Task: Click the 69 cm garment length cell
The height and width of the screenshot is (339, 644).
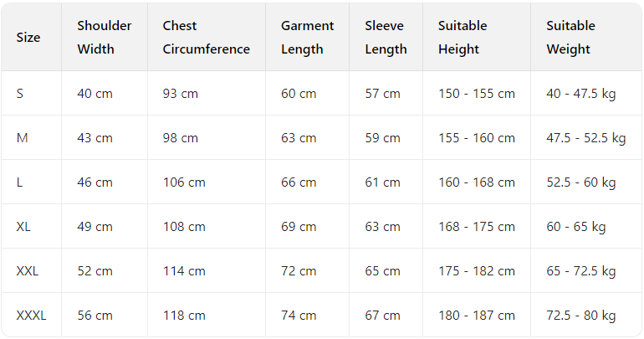Action: (x=299, y=227)
